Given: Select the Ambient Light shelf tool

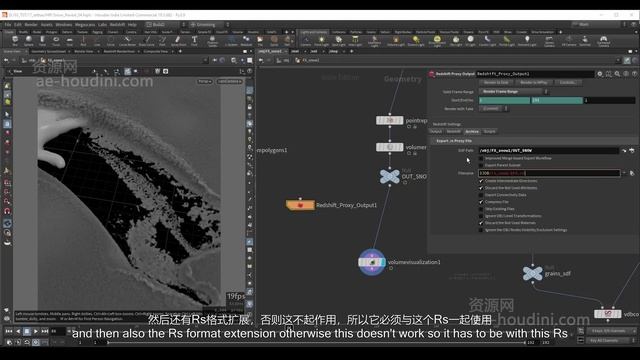Looking at the screenshot, I should click(527, 40).
